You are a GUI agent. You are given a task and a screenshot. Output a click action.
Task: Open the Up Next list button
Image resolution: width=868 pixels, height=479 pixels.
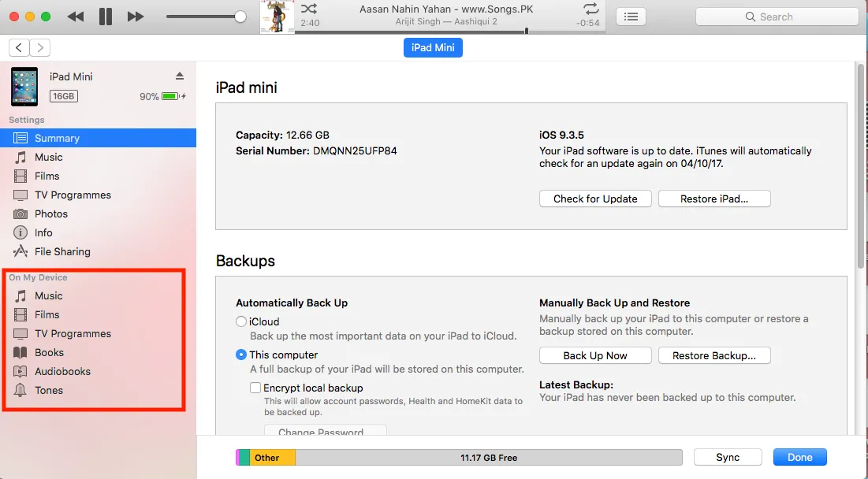point(631,17)
